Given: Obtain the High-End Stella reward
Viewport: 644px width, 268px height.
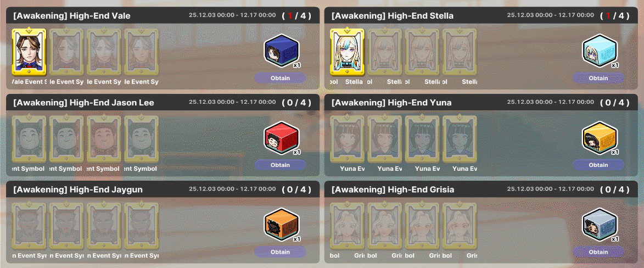Looking at the screenshot, I should coord(598,78).
